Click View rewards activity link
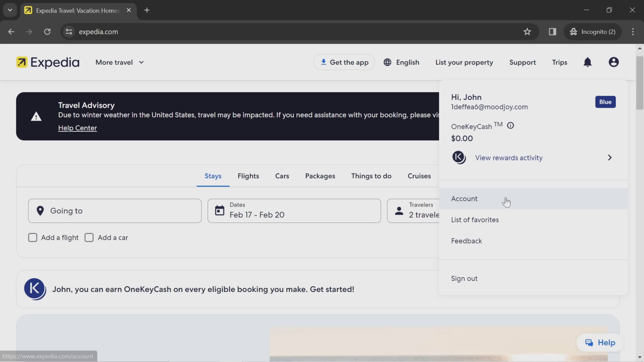644x362 pixels. tap(509, 158)
